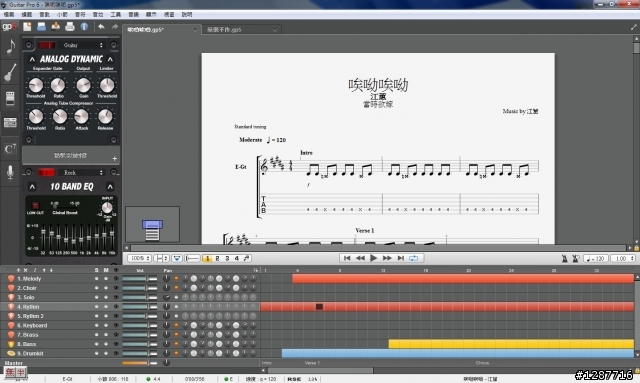Mute the Melody track
640x383 pixels.
tap(106, 278)
